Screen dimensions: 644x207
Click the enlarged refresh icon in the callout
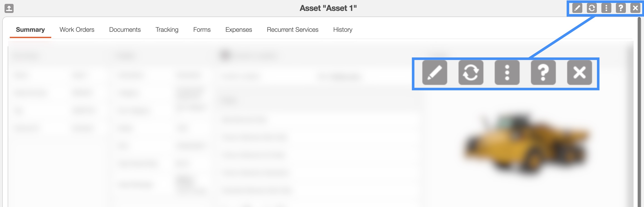471,73
